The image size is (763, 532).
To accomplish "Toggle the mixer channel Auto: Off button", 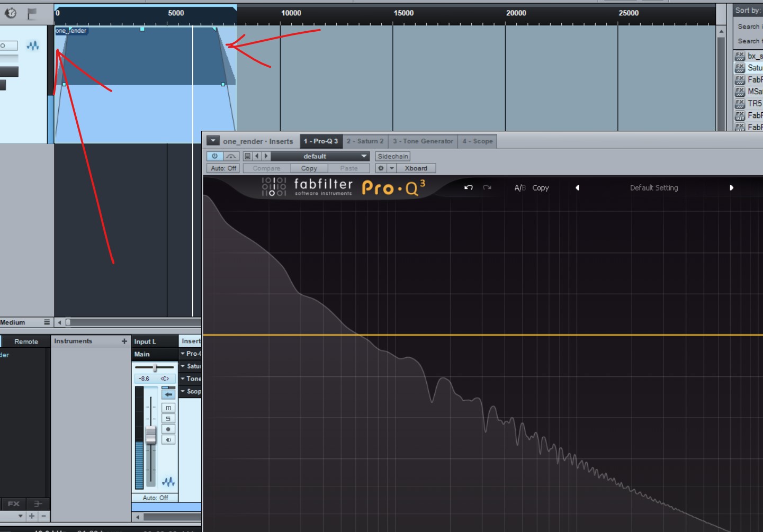I will (x=155, y=498).
